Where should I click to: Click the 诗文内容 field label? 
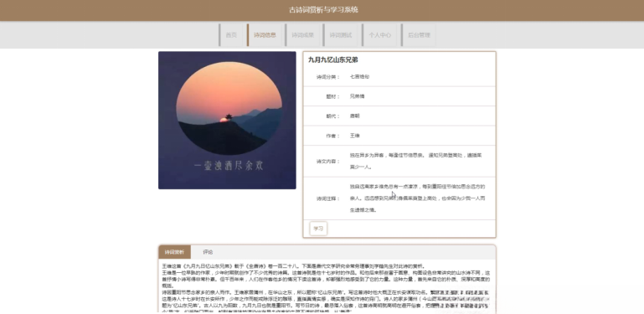[x=328, y=162]
